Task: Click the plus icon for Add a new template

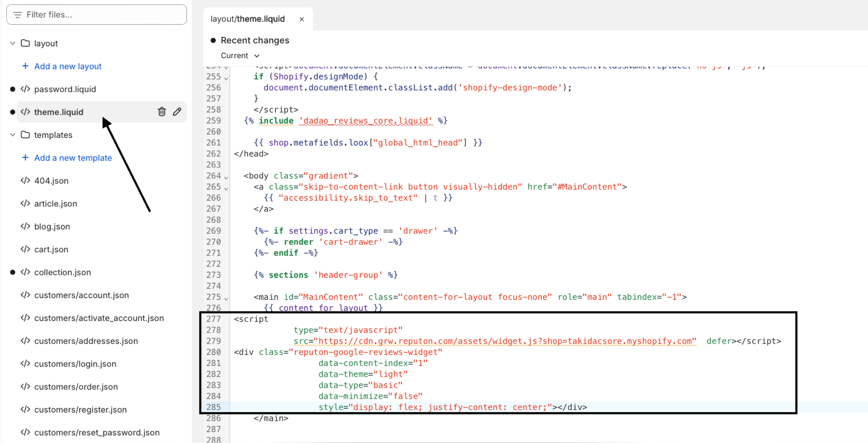Action: click(x=25, y=158)
